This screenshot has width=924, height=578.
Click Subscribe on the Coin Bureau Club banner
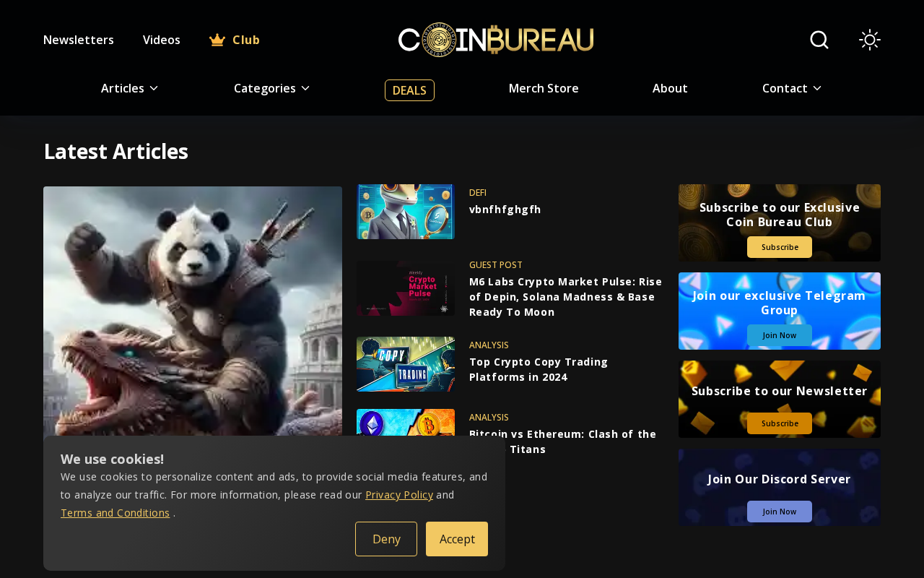780,247
